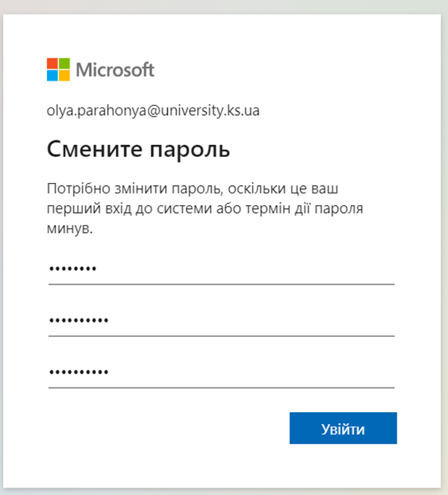Click the gray background outside the sign-in card
This screenshot has height=495, width=448.
pos(221,6)
